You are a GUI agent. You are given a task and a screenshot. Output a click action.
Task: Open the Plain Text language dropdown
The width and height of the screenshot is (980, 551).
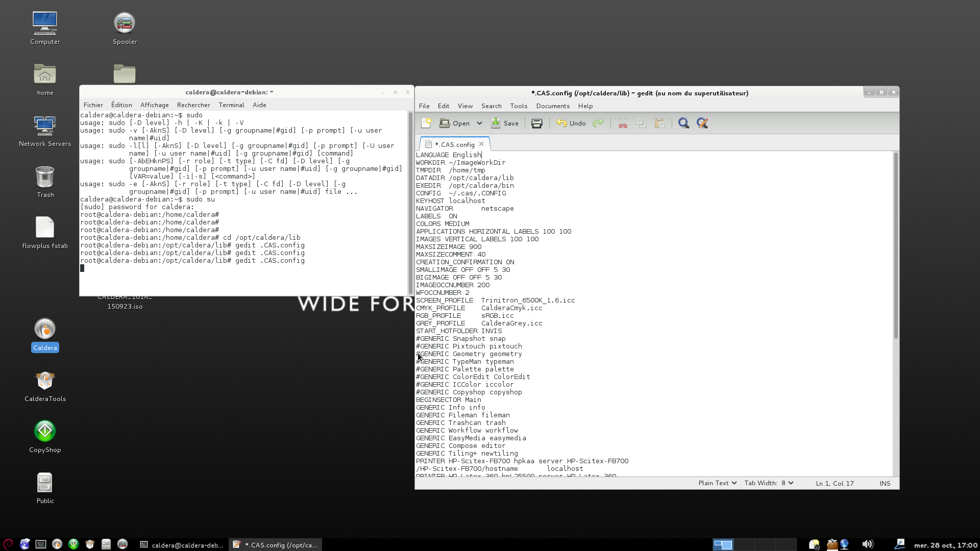coord(717,483)
